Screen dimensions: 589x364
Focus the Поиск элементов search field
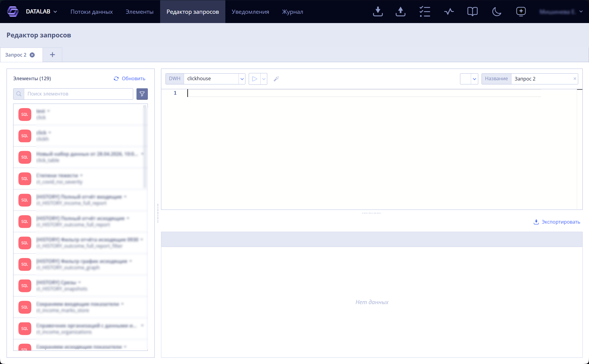78,94
